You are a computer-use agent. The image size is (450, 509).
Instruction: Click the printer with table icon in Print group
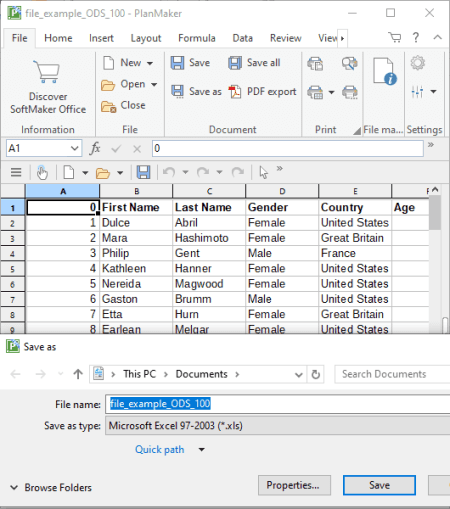[315, 92]
